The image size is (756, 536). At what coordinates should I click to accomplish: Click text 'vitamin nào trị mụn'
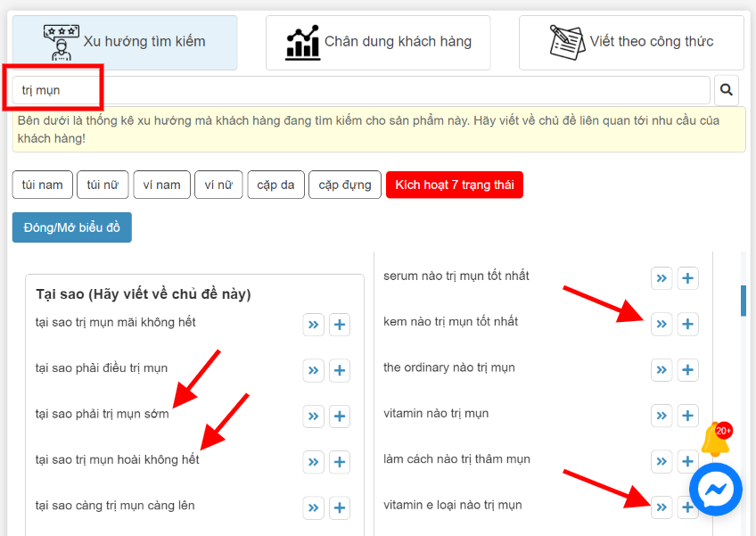click(436, 414)
